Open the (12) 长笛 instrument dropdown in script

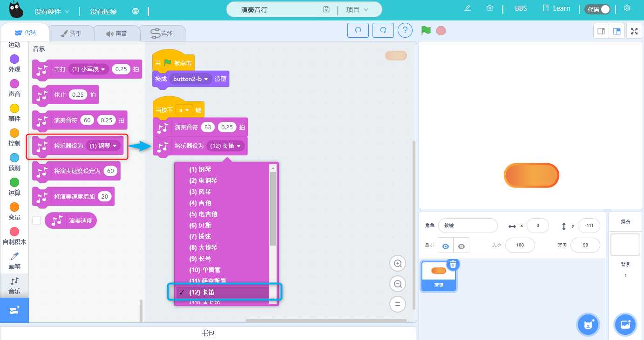tap(225, 146)
